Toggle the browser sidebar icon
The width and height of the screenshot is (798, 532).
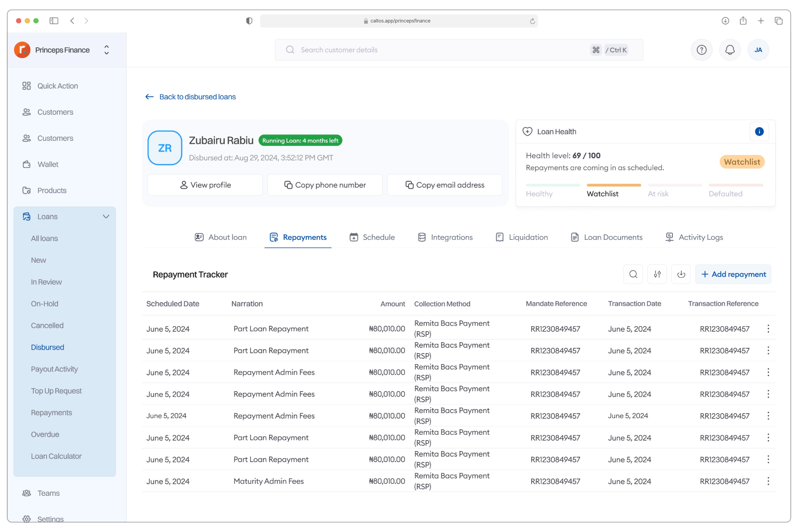point(54,21)
